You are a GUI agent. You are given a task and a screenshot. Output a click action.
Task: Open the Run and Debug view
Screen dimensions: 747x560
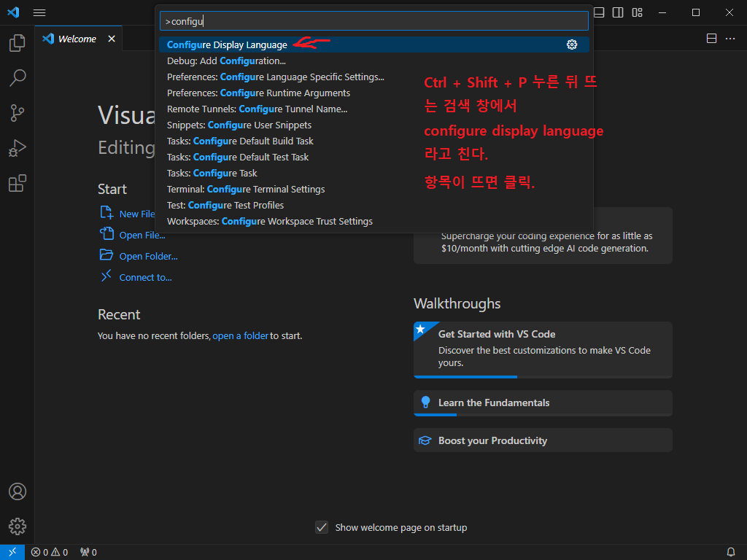coord(18,148)
